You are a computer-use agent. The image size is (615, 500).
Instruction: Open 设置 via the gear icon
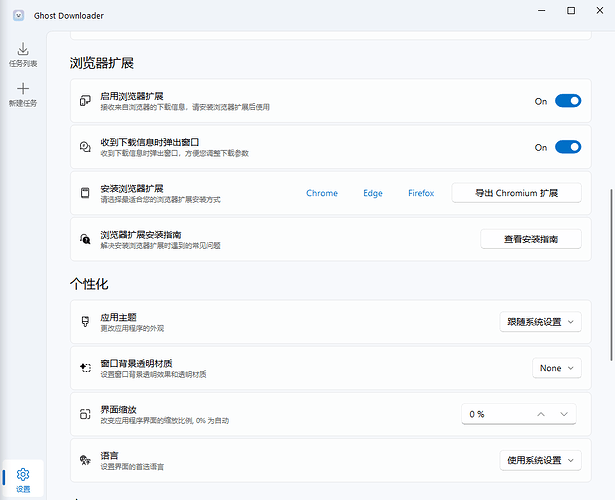23,474
